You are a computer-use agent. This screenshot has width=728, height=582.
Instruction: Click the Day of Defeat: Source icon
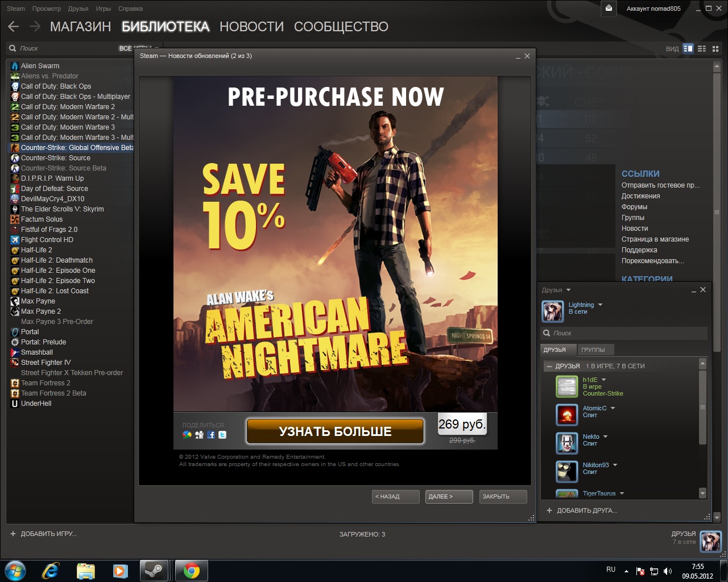[15, 189]
